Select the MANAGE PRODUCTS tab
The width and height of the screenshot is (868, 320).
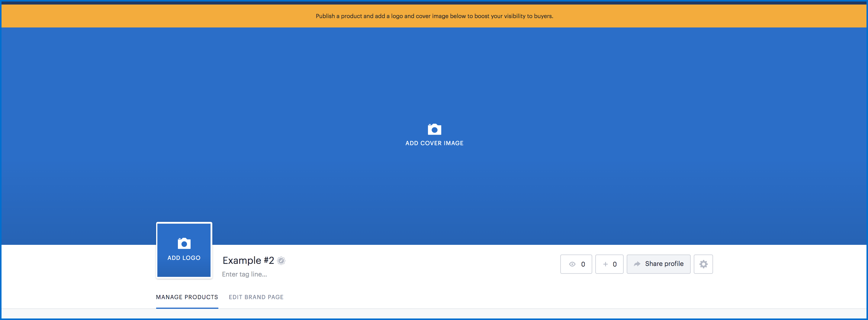[x=187, y=297]
